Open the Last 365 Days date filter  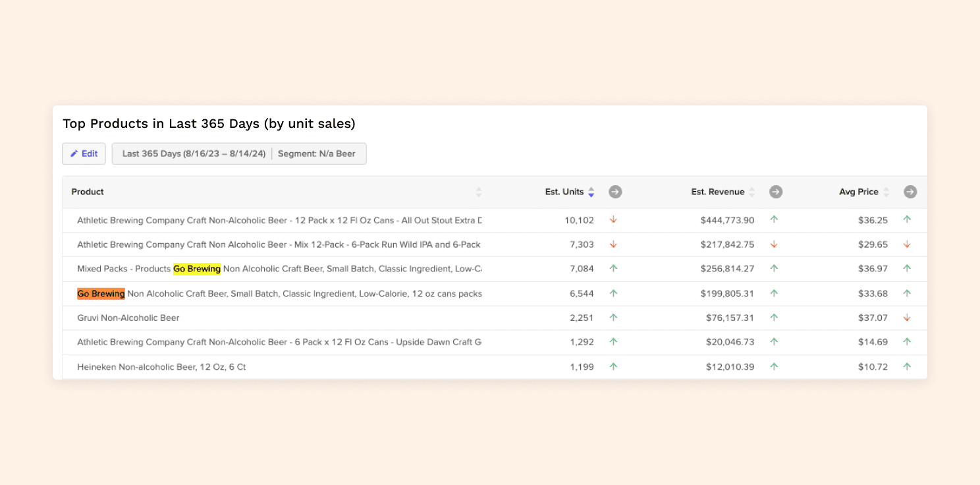(x=194, y=154)
